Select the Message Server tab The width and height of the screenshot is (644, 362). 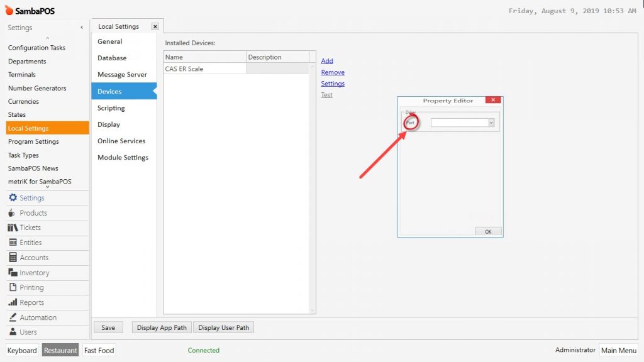pyautogui.click(x=124, y=74)
